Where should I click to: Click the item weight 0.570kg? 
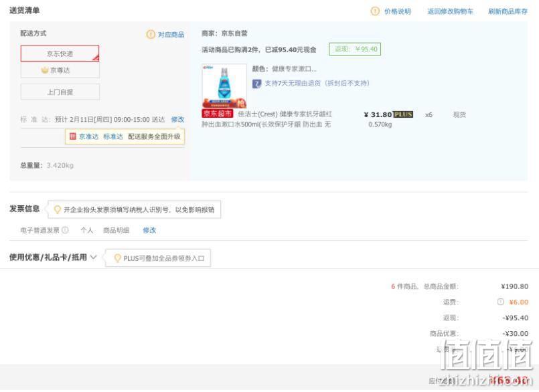click(380, 124)
